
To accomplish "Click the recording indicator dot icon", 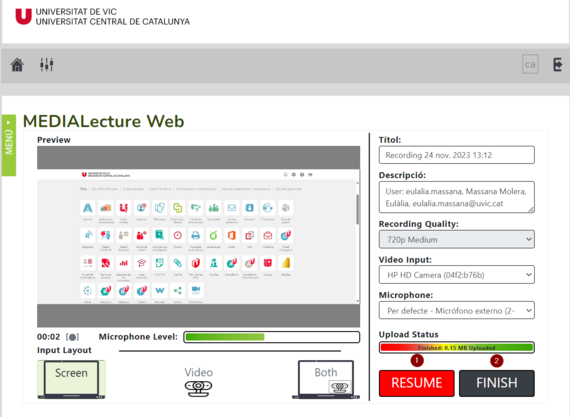I will [x=72, y=337].
